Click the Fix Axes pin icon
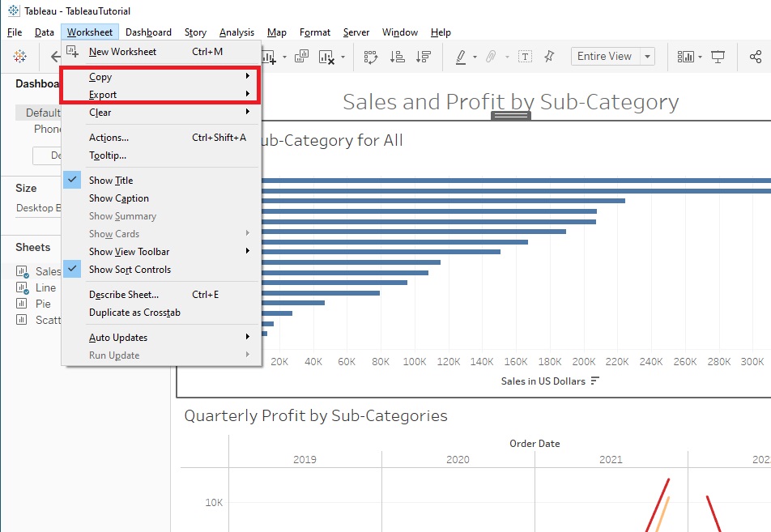Image resolution: width=771 pixels, height=532 pixels. click(x=549, y=57)
